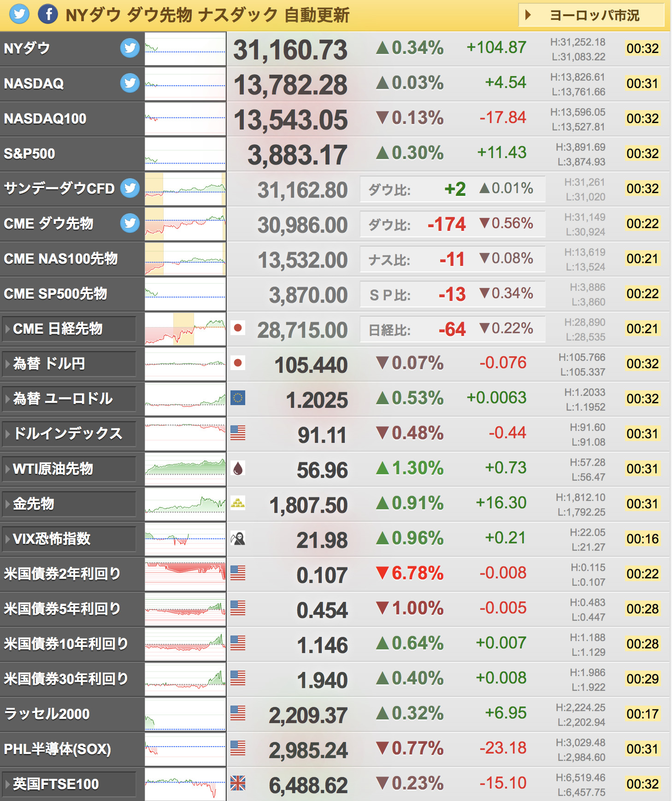The height and width of the screenshot is (801, 672).
Task: Click the 金先物 price 1,807.50
Action: 308,505
